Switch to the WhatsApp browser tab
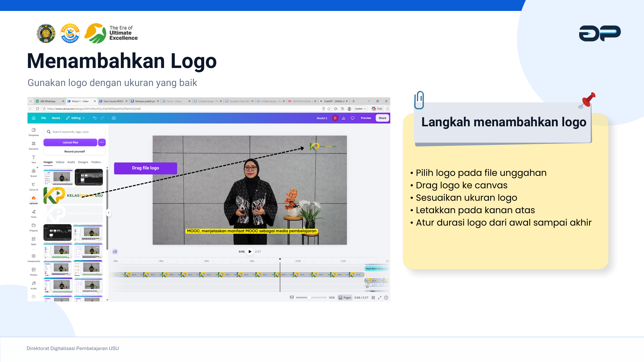This screenshot has width=644, height=362. [50, 101]
